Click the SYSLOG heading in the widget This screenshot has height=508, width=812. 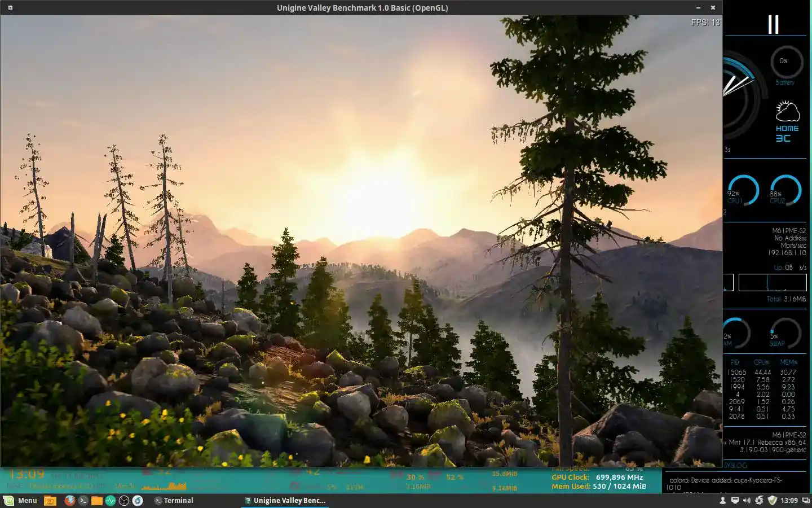[735, 466]
